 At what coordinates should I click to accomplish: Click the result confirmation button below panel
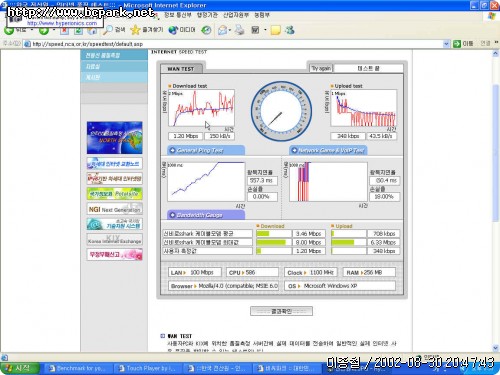pos(281,311)
